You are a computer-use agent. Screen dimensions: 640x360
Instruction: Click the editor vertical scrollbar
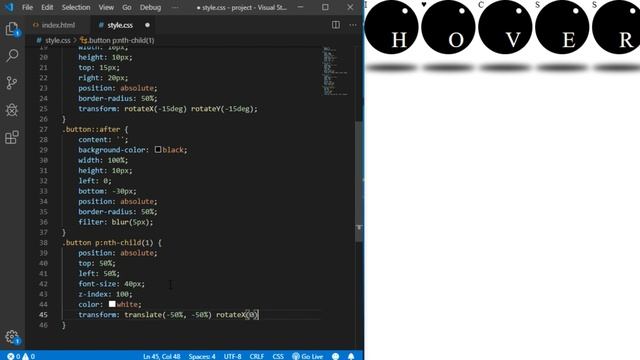click(x=359, y=182)
